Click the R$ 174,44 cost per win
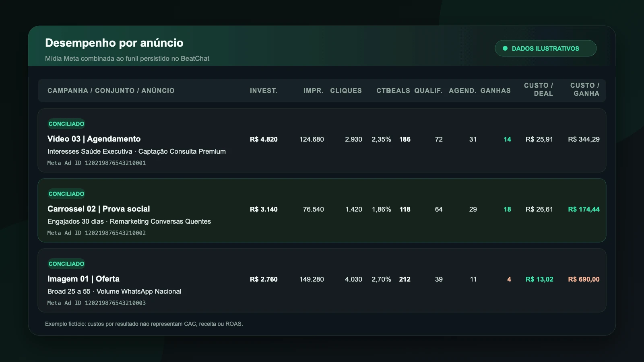The width and height of the screenshot is (644, 362). (584, 209)
